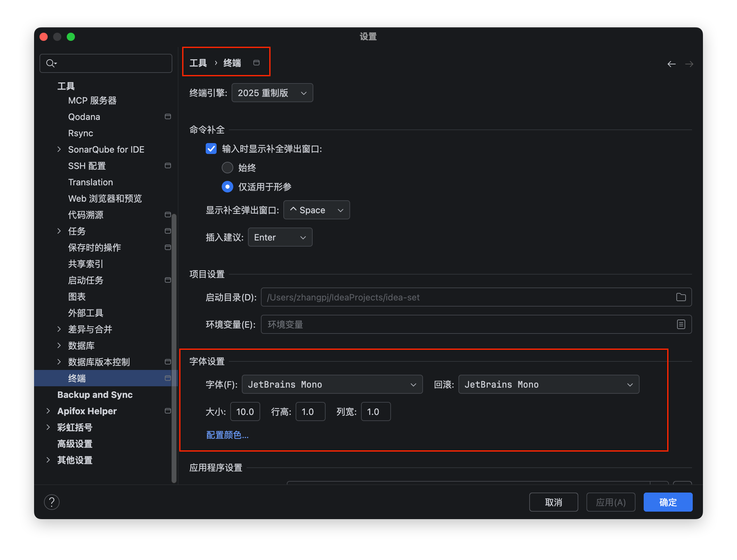This screenshot has height=560, width=737.
Task: Open the 字体(F) JetBrains Mono dropdown
Action: 332,384
